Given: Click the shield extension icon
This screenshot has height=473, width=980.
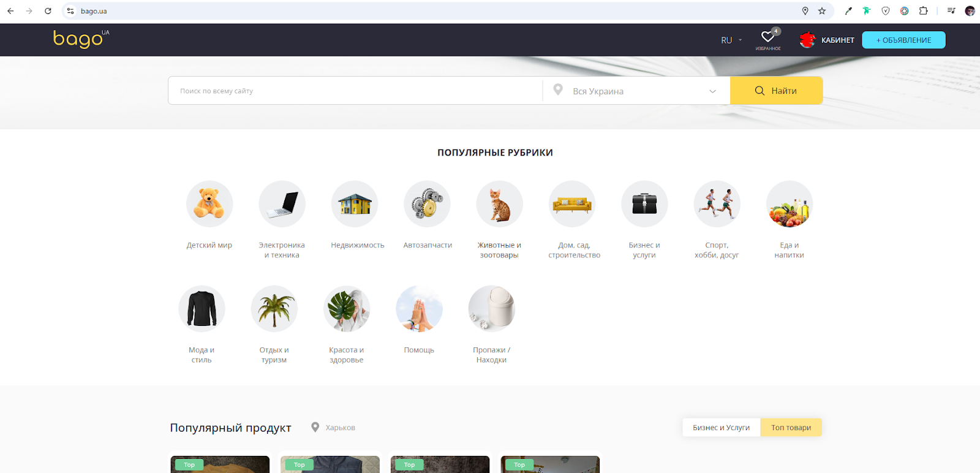Looking at the screenshot, I should coord(886,11).
